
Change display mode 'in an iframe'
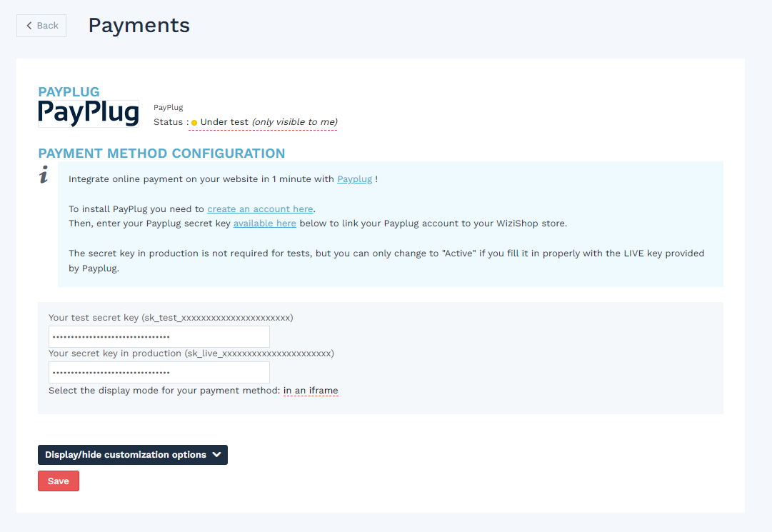pyautogui.click(x=311, y=391)
